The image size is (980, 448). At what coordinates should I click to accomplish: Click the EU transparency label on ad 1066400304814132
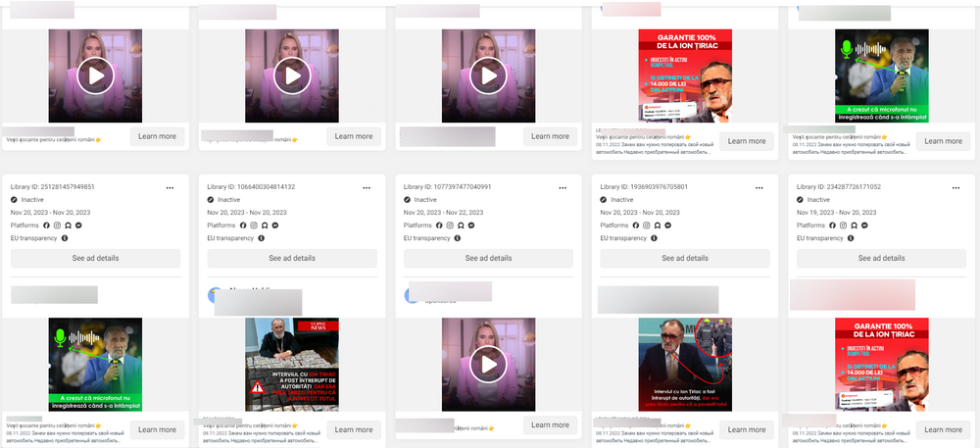click(230, 238)
